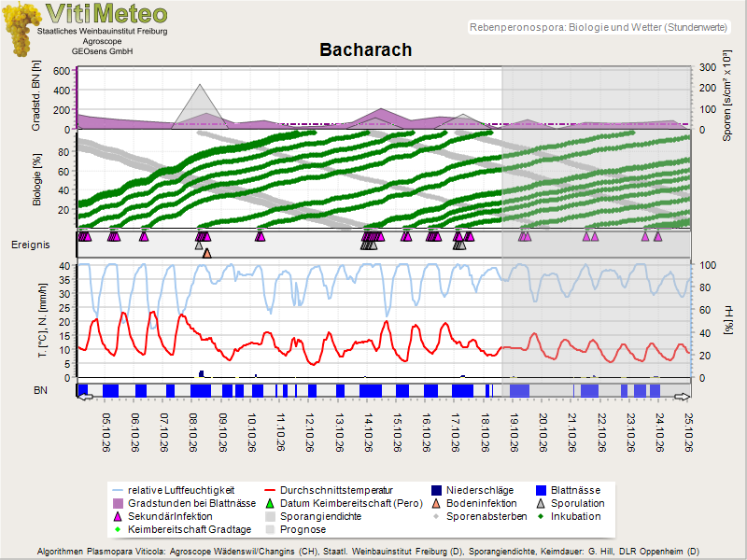Click the VitiMeteo grape logo
Image resolution: width=747 pixels, height=560 pixels.
[21, 29]
